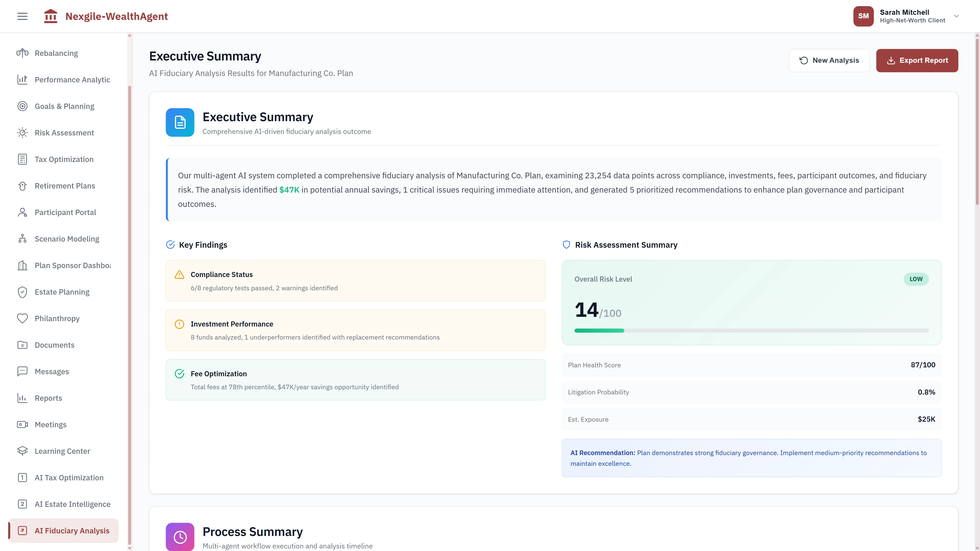This screenshot has height=551, width=980.
Task: Click the Risk Assessment sun icon
Action: [x=22, y=132]
